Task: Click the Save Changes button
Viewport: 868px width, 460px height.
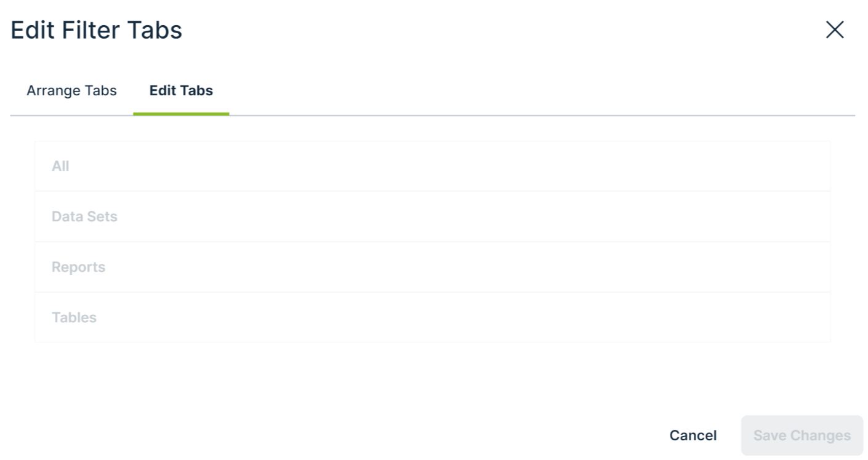Action: 802,435
